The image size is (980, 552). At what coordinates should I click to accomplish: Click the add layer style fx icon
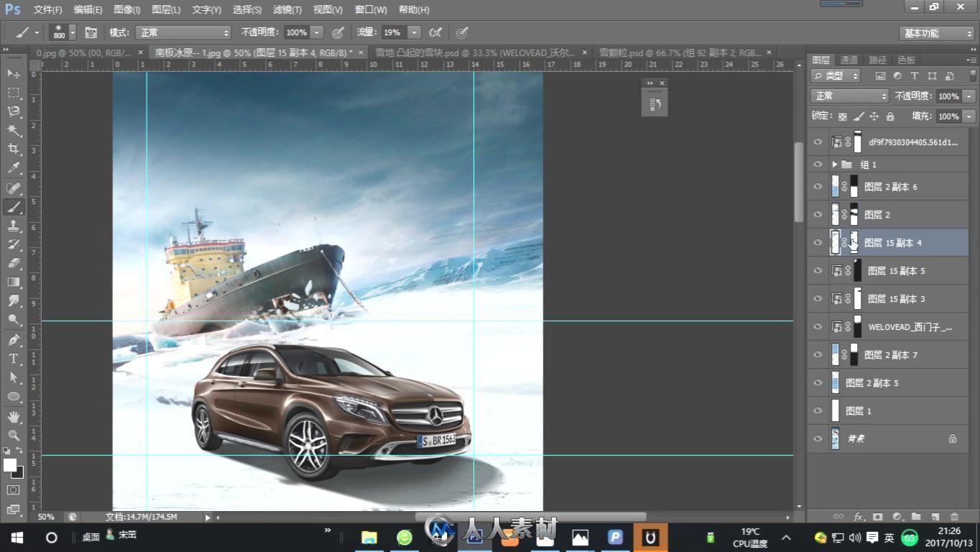coord(859,516)
